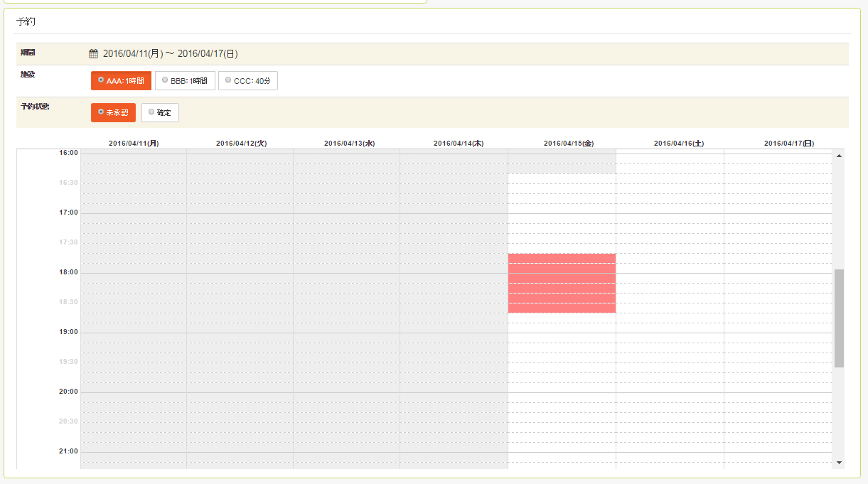Click the 21:00 time label
Screen dimensions: 868x484
[69, 451]
